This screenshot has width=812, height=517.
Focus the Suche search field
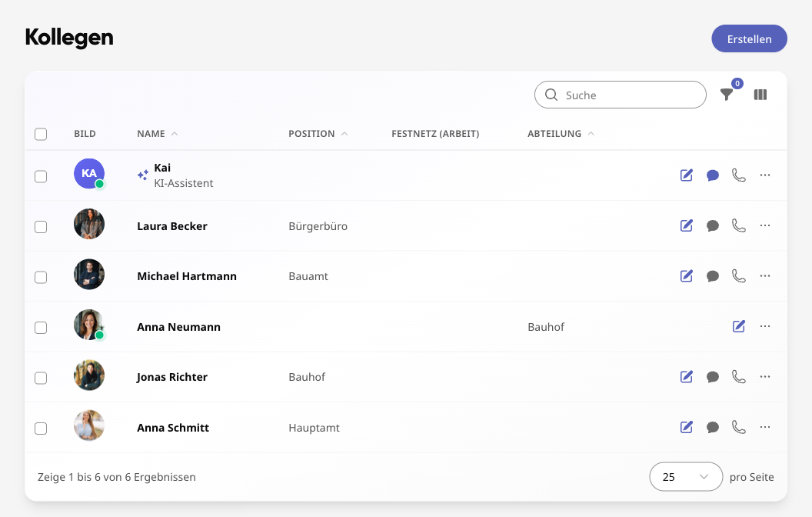coord(621,95)
